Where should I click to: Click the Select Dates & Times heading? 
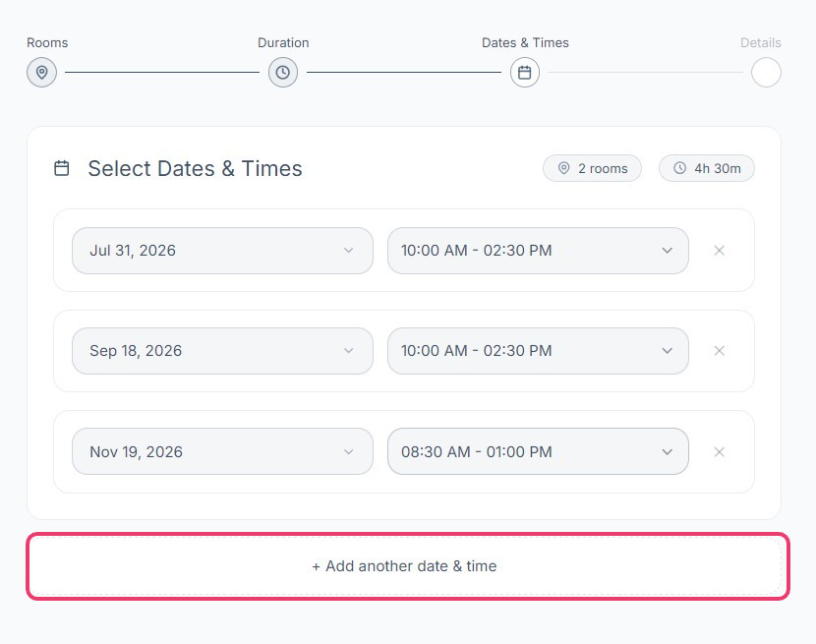pos(196,169)
